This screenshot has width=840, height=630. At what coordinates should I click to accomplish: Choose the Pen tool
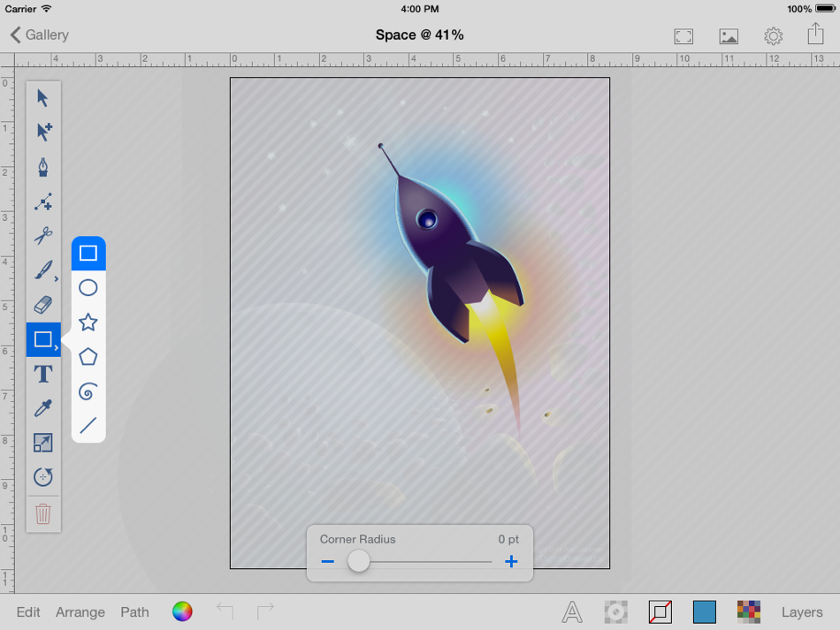pos(43,166)
